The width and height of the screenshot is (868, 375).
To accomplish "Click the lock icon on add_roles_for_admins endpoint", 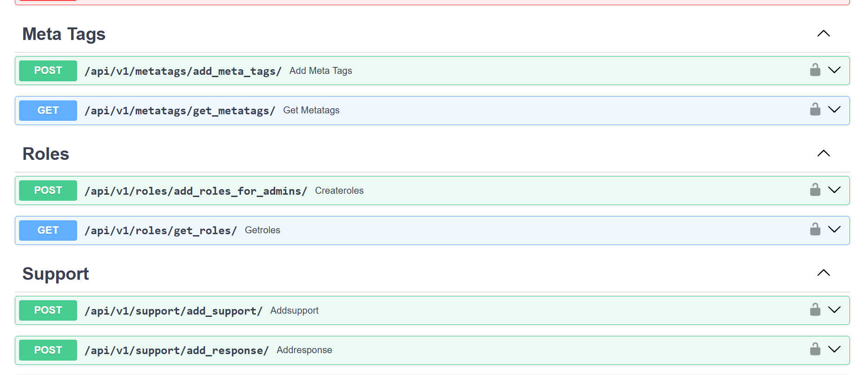I will [x=815, y=190].
